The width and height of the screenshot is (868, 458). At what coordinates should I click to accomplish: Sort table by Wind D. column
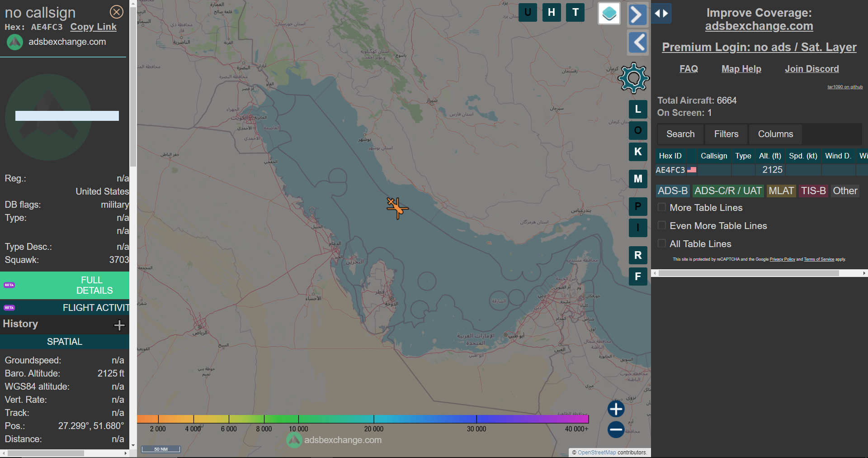pos(838,156)
